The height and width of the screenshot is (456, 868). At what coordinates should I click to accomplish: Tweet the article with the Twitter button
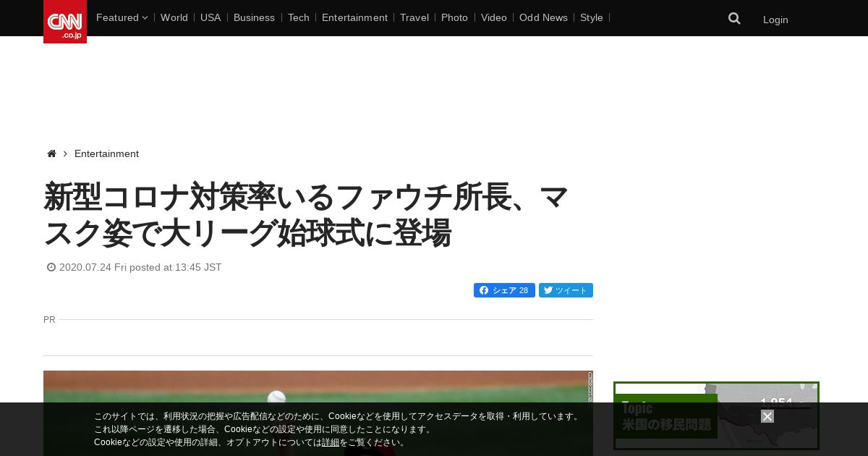[x=566, y=290]
